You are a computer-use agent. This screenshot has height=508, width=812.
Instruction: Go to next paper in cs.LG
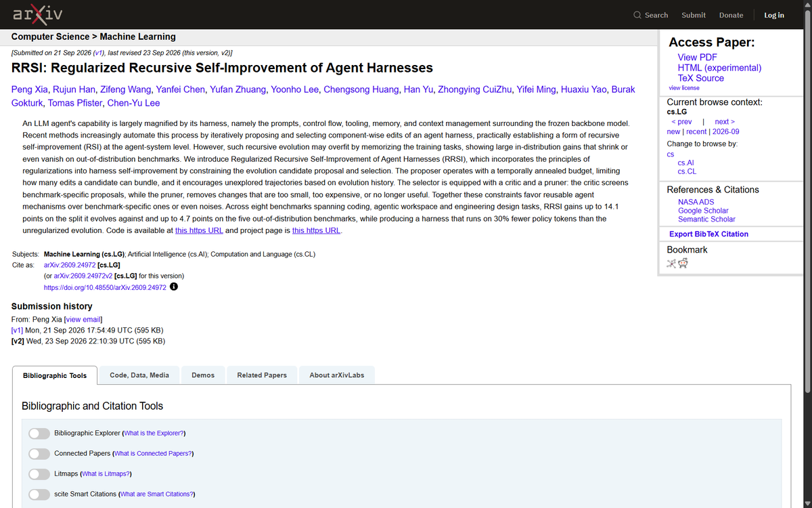725,121
